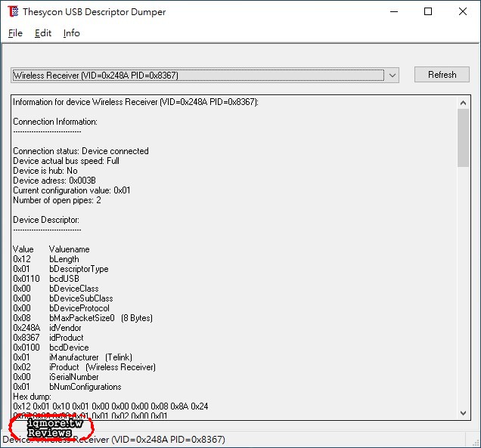Click the iSerialNumber row
The width and height of the screenshot is (481, 448).
pyautogui.click(x=56, y=376)
